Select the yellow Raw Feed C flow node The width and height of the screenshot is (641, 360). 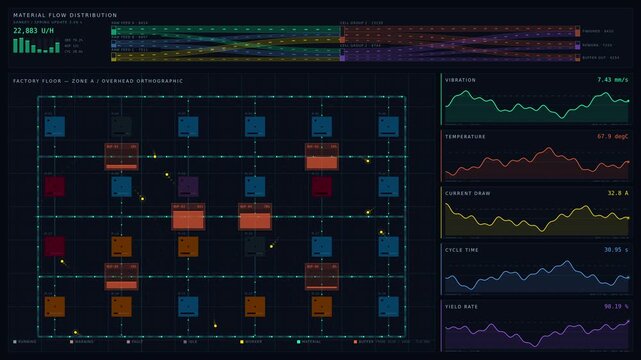click(114, 57)
